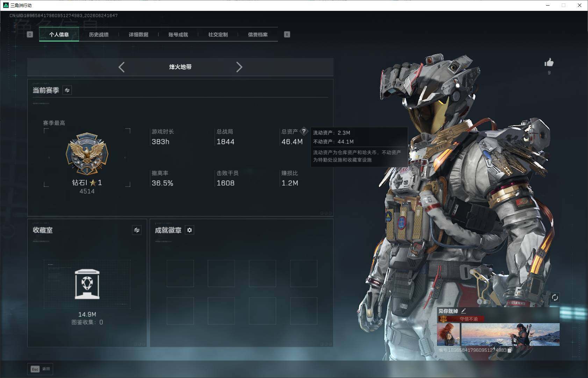Minimize the 三角洲行动 window
This screenshot has height=378, width=588.
pos(548,5)
